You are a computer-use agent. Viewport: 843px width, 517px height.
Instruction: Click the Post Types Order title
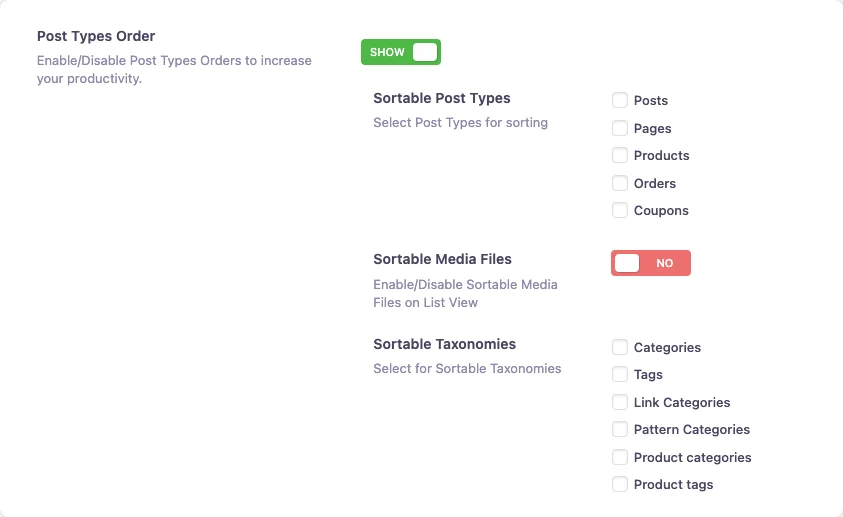pyautogui.click(x=96, y=37)
